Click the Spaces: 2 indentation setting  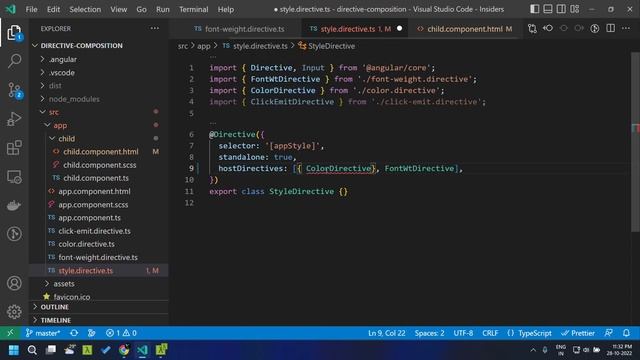pyautogui.click(x=429, y=333)
